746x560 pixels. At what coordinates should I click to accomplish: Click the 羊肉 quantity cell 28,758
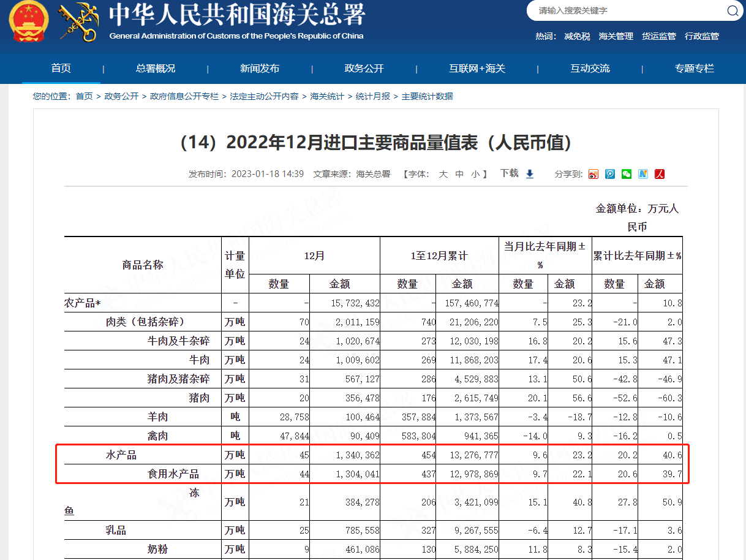pyautogui.click(x=293, y=417)
